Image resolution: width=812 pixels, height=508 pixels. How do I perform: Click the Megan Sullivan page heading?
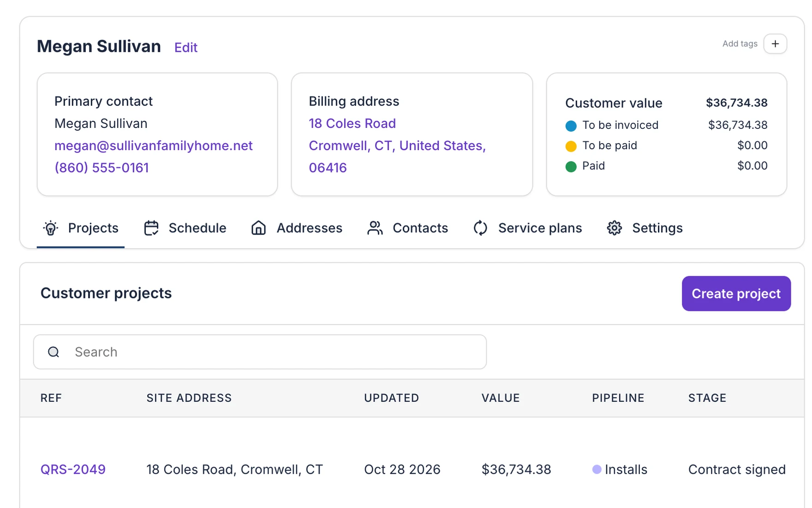(x=99, y=47)
